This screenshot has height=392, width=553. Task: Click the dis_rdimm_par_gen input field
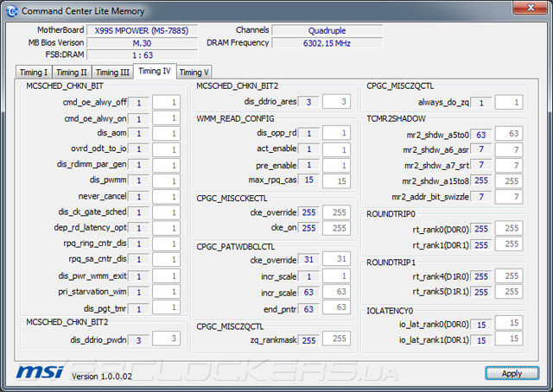click(167, 165)
